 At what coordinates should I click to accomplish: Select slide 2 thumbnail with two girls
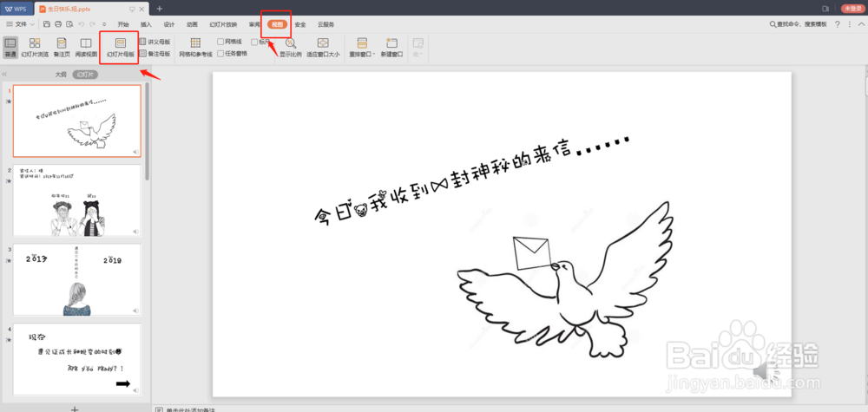(x=77, y=200)
